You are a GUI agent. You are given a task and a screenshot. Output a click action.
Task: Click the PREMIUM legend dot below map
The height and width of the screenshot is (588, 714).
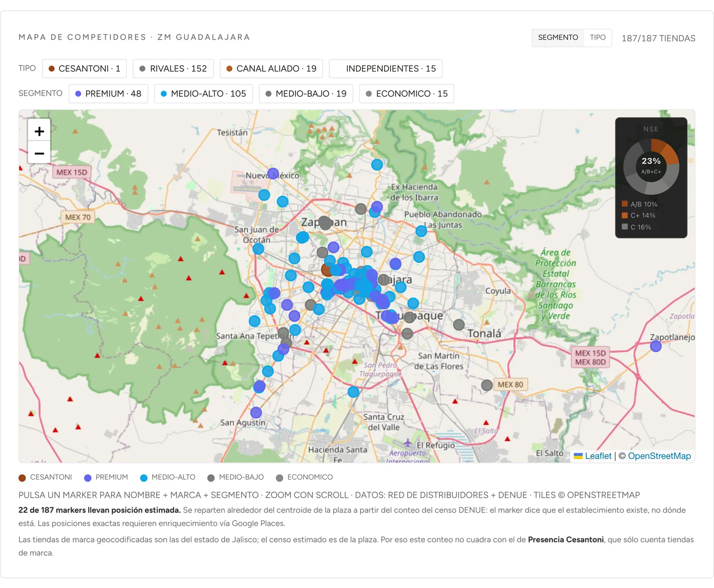[88, 478]
